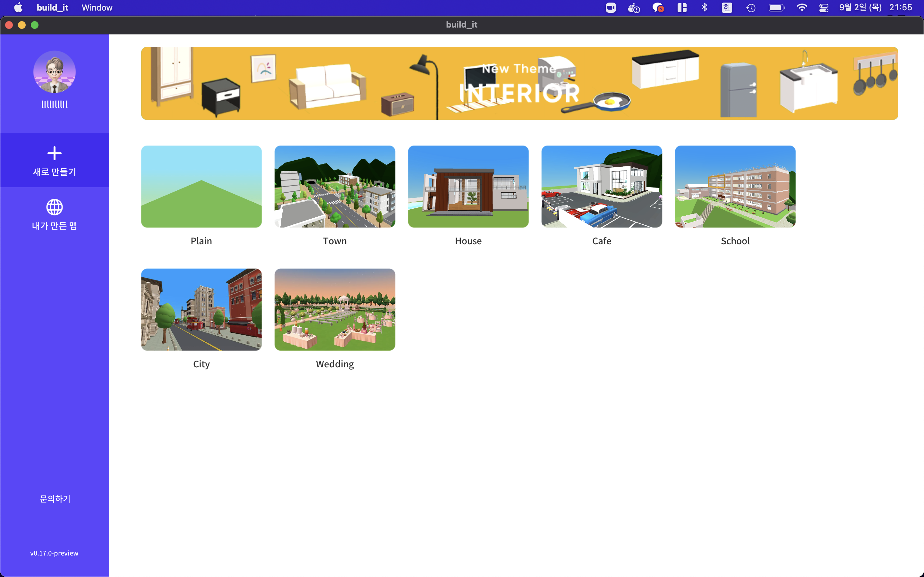Click the Docker whale menu bar icon
The image size is (924, 577).
(x=633, y=8)
